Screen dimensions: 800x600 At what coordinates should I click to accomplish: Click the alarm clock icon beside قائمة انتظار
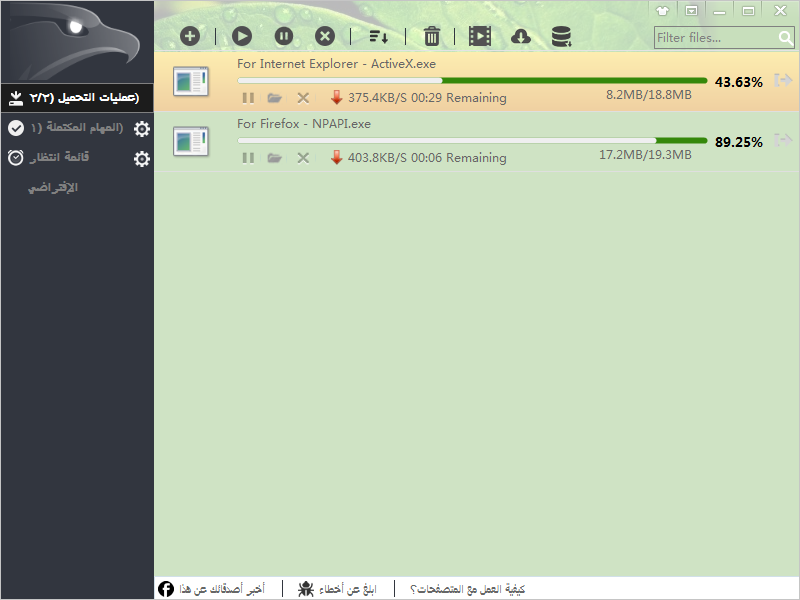click(x=16, y=158)
